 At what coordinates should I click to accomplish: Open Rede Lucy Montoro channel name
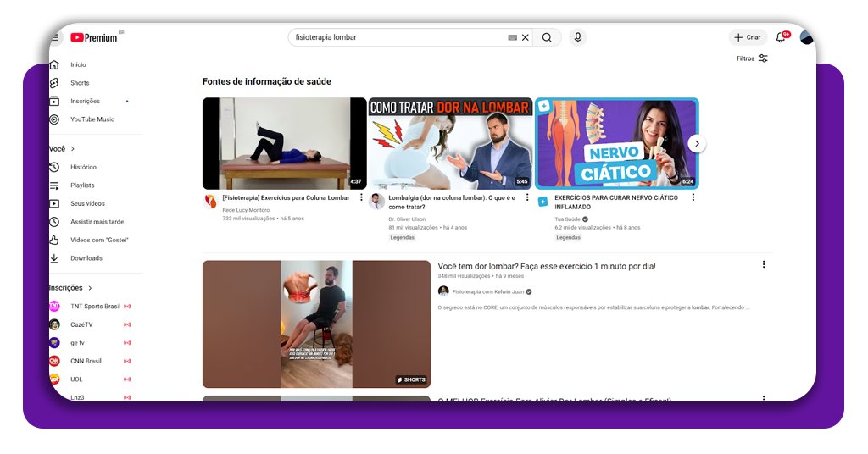coord(246,210)
